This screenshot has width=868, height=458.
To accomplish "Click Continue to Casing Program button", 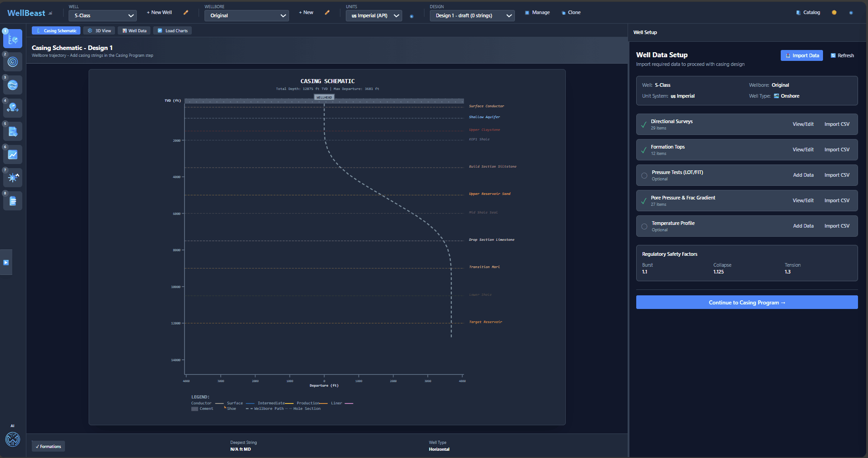I will 747,303.
